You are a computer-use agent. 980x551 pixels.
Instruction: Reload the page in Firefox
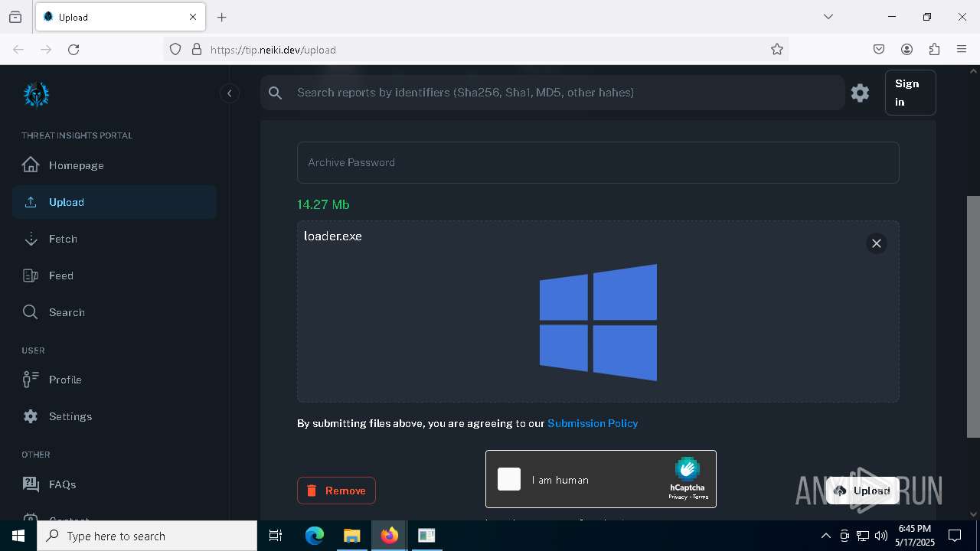(x=73, y=49)
